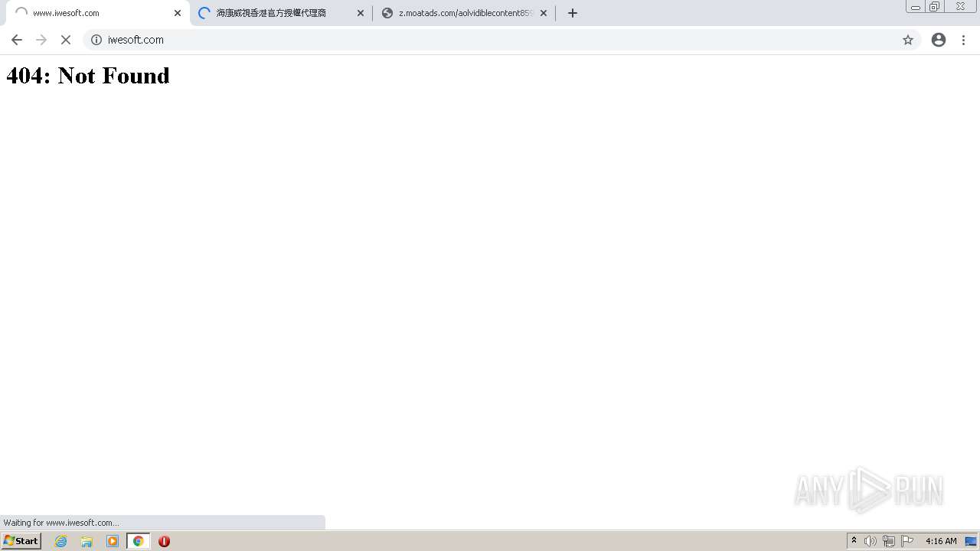Open the Windows Start menu
Viewport: 980px width, 551px height.
[x=21, y=541]
